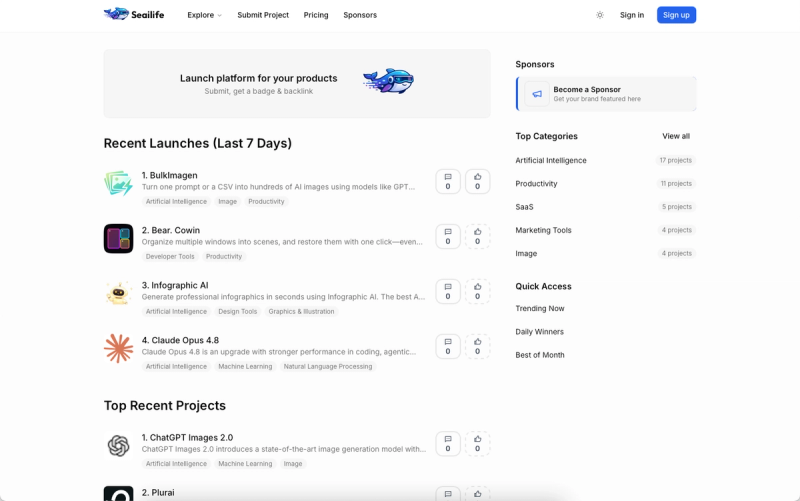Click Image tag under BulkImagen

click(x=228, y=202)
